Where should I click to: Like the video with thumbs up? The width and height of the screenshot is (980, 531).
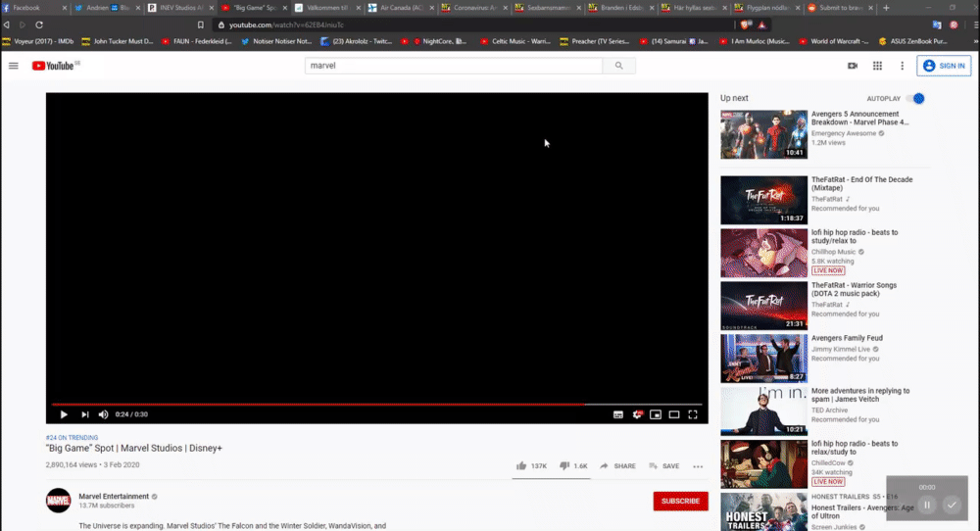point(531,466)
